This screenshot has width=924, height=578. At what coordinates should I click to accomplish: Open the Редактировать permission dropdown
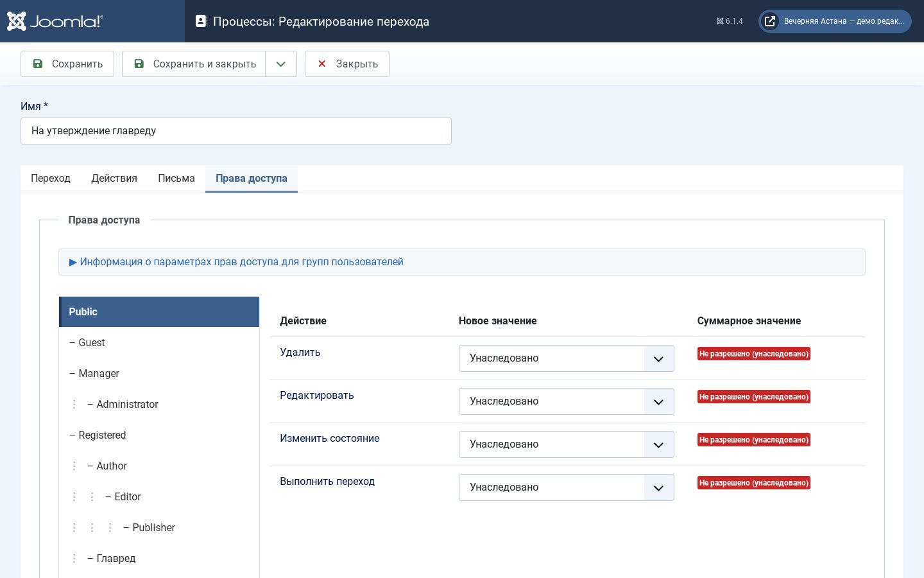coord(566,401)
